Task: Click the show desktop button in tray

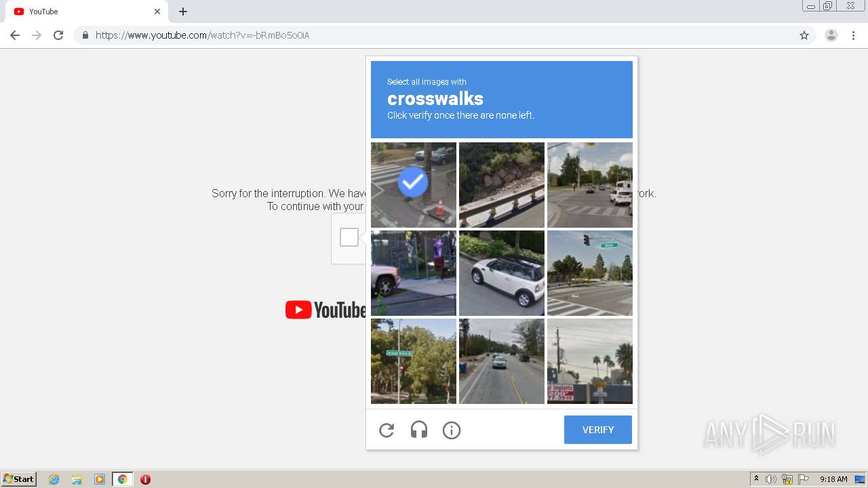Action: click(x=860, y=479)
